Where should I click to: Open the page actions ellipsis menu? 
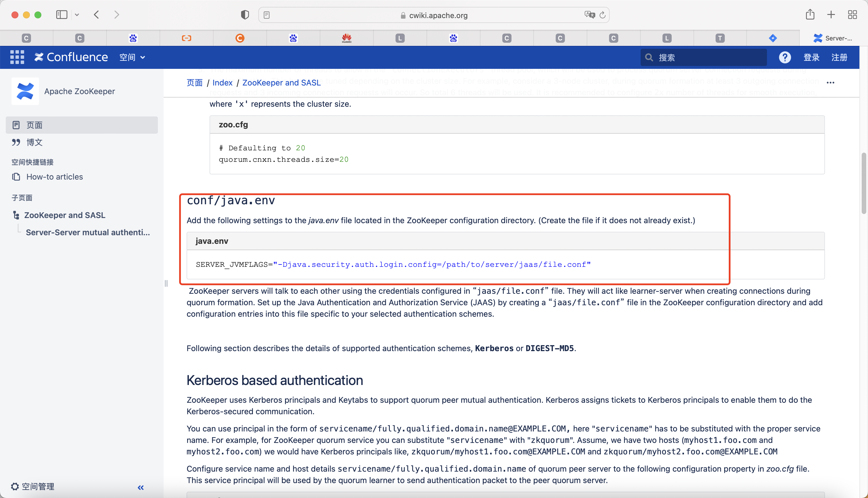[830, 82]
